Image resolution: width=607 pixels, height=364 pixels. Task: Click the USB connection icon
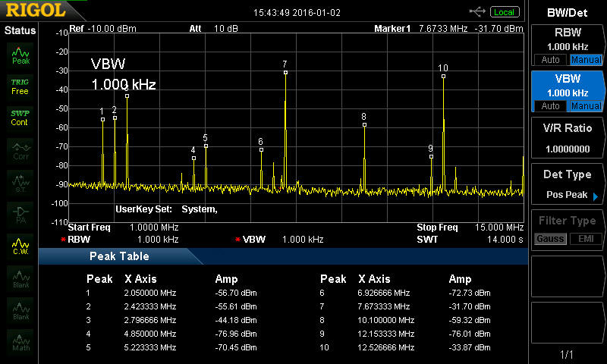pyautogui.click(x=477, y=11)
